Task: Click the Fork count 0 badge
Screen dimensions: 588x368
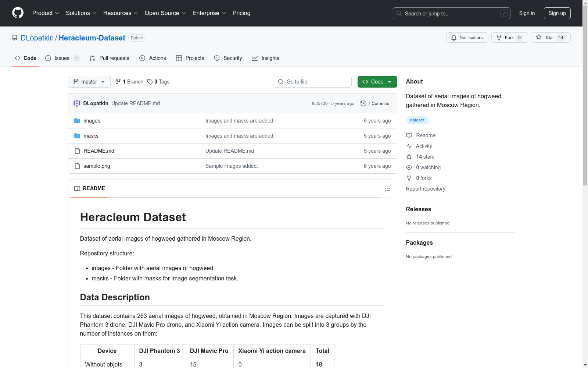Action: click(519, 38)
